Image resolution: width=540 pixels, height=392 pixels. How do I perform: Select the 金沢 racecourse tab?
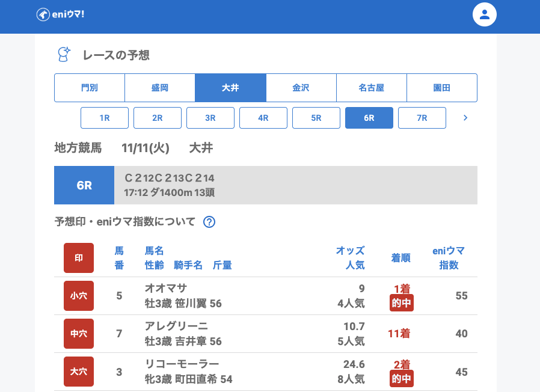301,88
